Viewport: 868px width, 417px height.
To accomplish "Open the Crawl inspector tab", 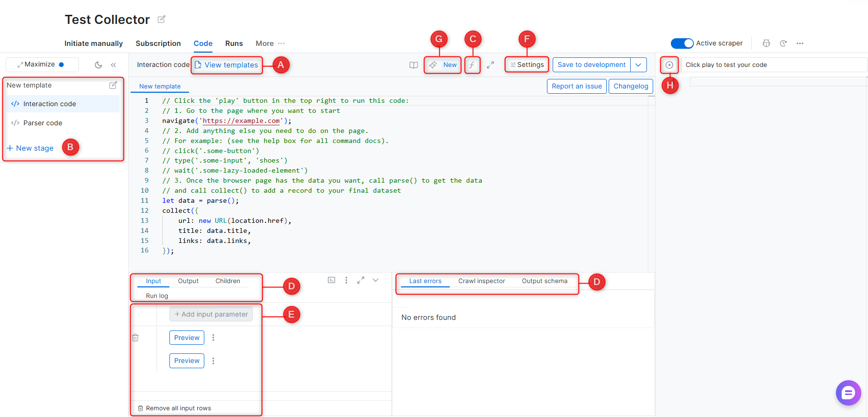I will (481, 281).
